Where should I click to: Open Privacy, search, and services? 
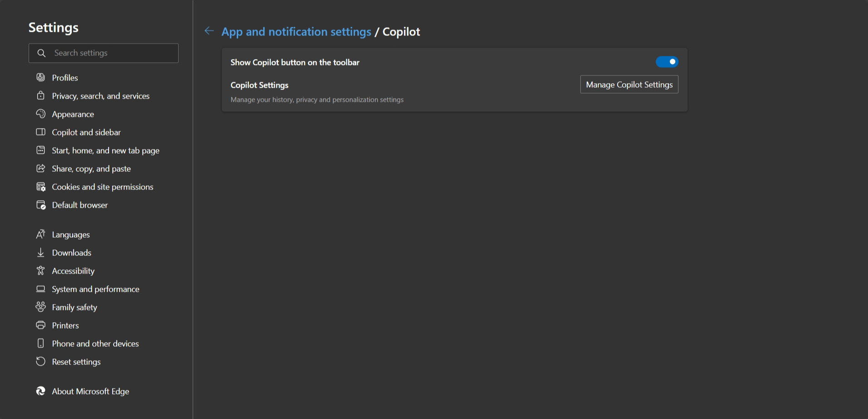click(x=101, y=95)
